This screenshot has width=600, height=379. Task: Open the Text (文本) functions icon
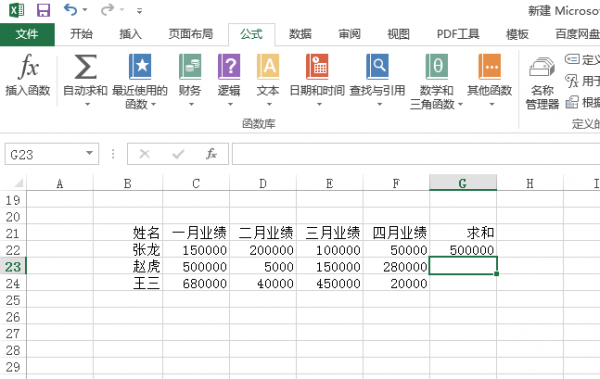(x=268, y=67)
